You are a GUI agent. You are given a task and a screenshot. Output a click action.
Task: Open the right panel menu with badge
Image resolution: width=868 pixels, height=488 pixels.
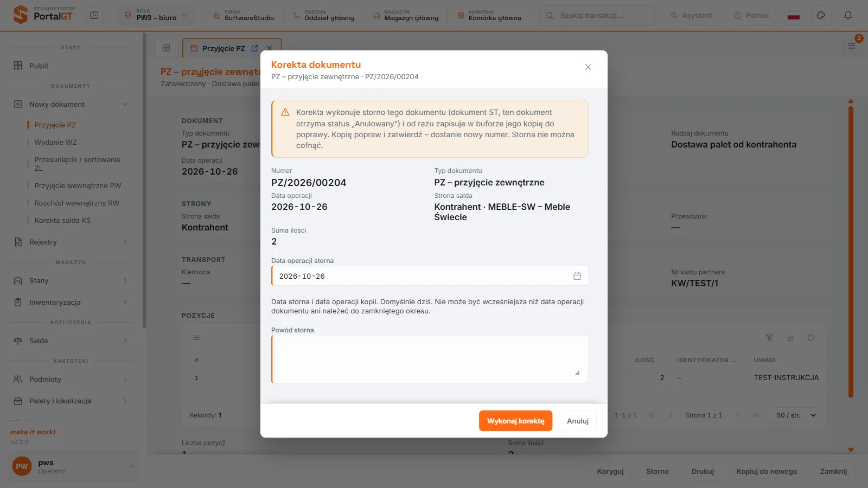pyautogui.click(x=852, y=46)
